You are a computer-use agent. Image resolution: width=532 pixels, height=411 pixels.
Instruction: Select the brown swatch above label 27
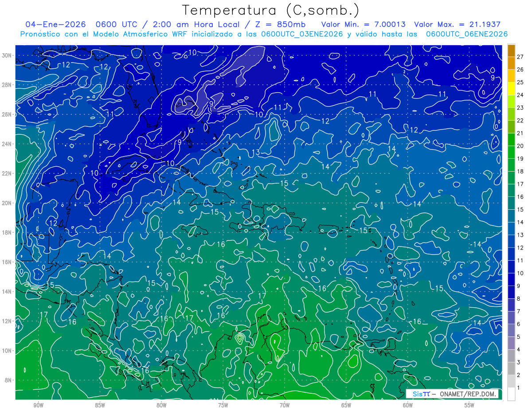[x=511, y=51]
